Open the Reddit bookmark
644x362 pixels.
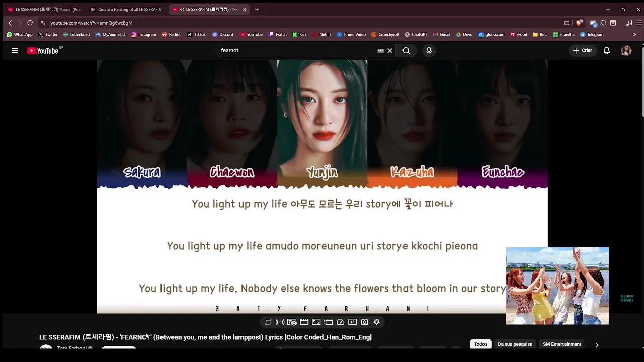pyautogui.click(x=171, y=35)
